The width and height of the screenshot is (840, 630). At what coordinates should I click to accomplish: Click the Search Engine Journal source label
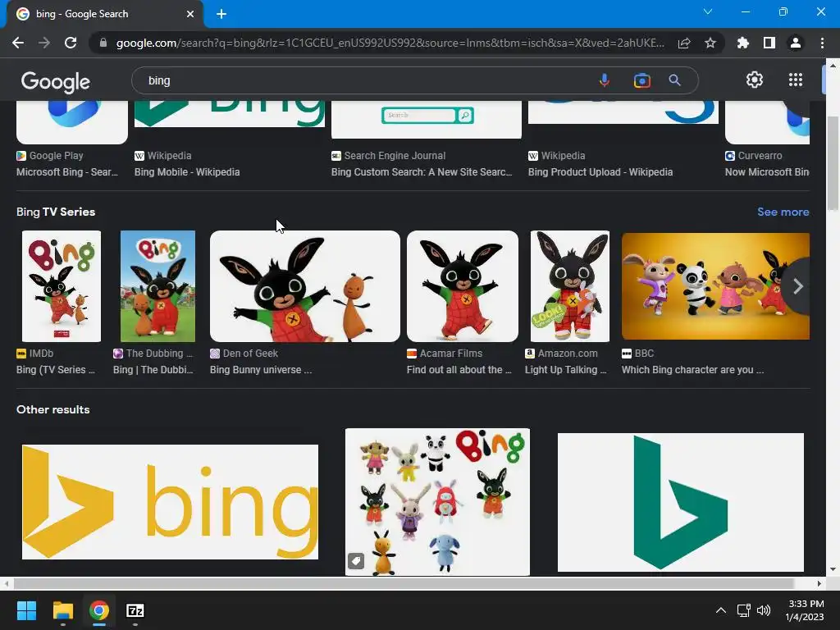tap(395, 155)
